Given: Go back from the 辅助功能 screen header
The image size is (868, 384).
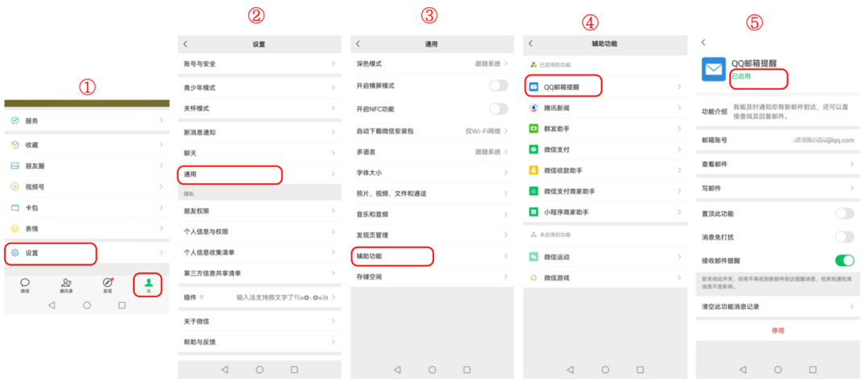Looking at the screenshot, I should coord(531,43).
